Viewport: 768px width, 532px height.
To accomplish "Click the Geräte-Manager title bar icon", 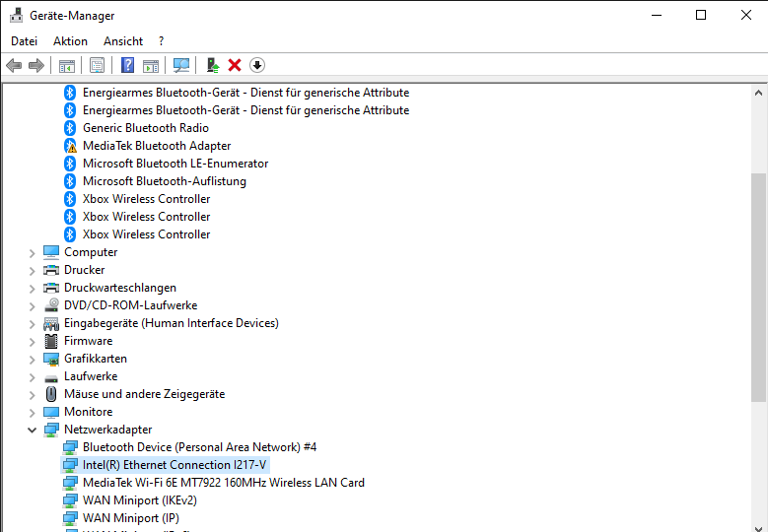I will [16, 15].
